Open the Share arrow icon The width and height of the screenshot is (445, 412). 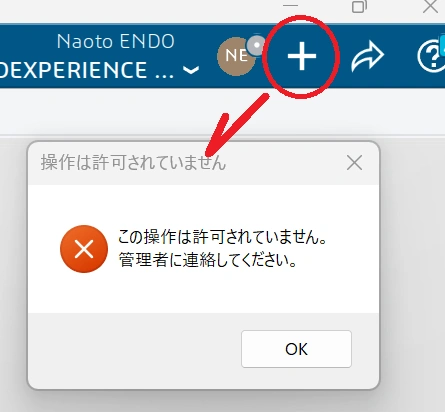coord(368,56)
